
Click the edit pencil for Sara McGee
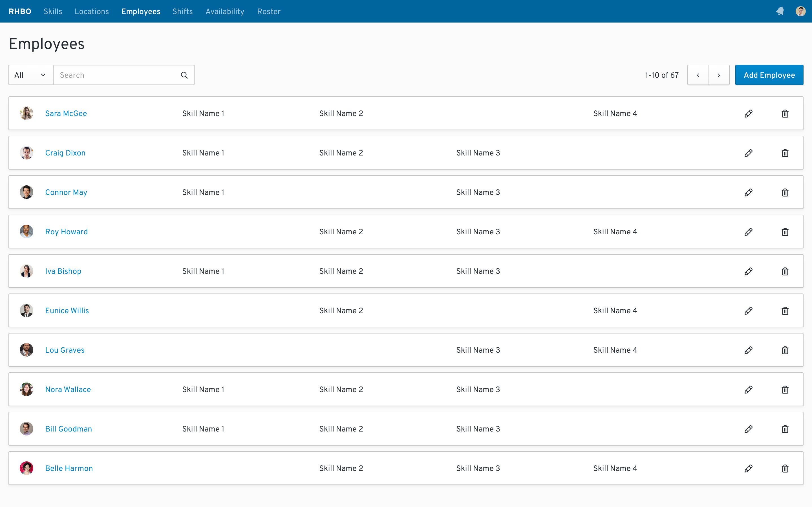click(748, 114)
